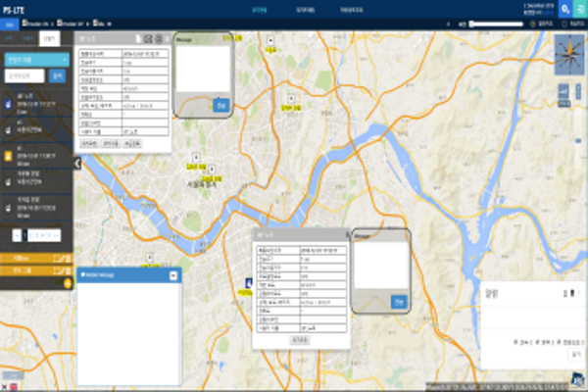Screen dimensions: 588x392
Task: Click the yellow add icon in sidebar bottom
Action: (67, 283)
